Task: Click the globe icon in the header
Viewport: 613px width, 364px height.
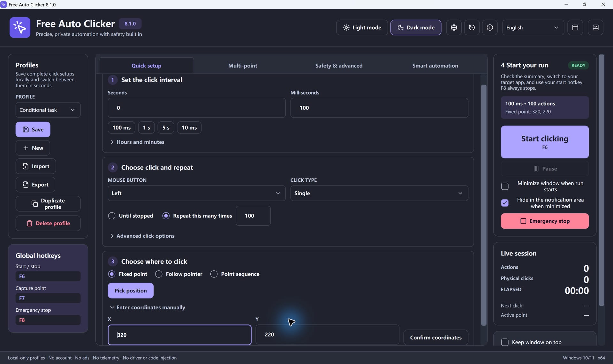Action: [454, 27]
